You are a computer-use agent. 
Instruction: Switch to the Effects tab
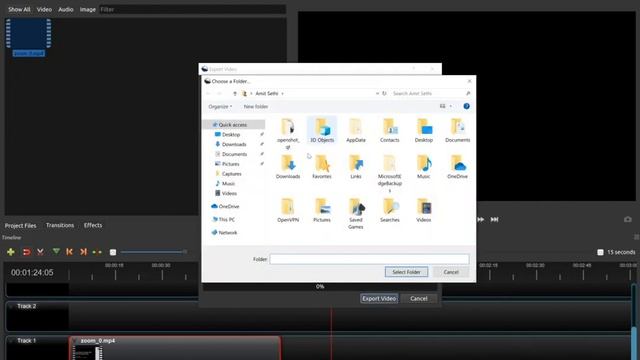(x=93, y=225)
